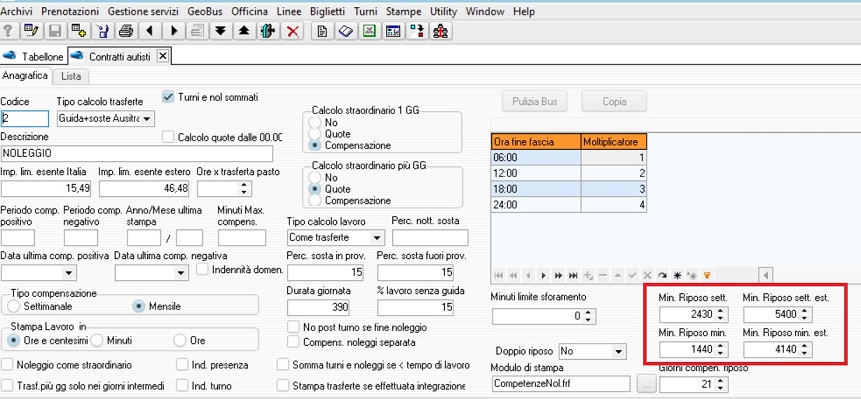Click grid navigator black asterisk icon
861x399 pixels.
[677, 275]
